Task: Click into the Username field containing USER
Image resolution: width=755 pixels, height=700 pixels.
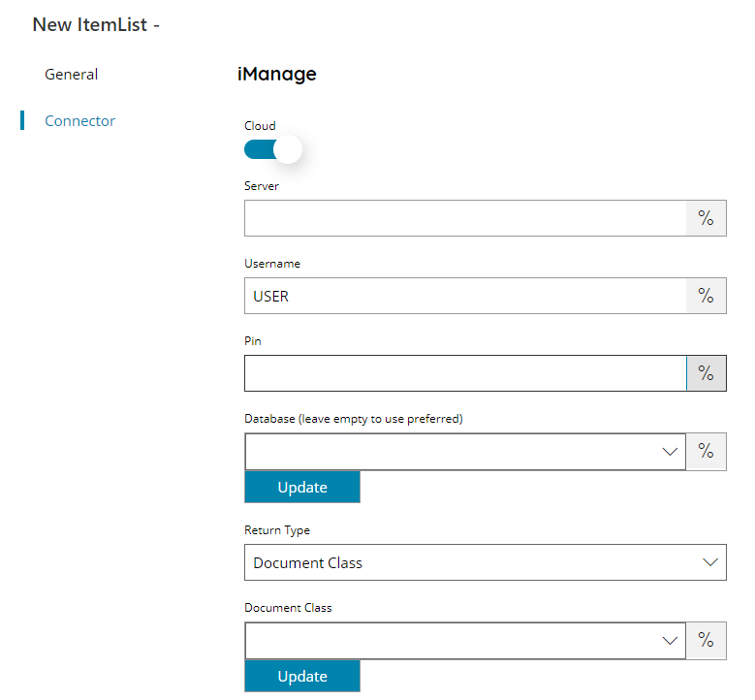Action: [465, 296]
